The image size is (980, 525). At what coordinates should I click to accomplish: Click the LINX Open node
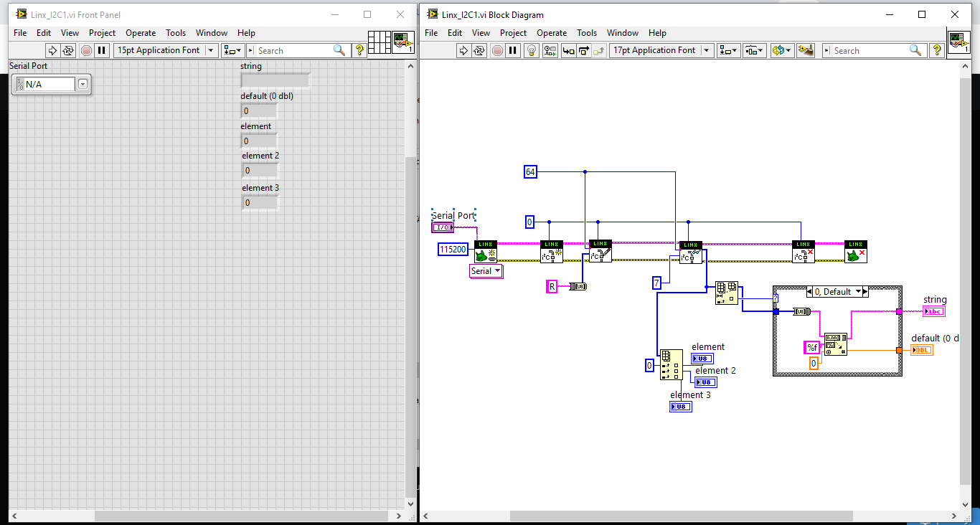486,252
